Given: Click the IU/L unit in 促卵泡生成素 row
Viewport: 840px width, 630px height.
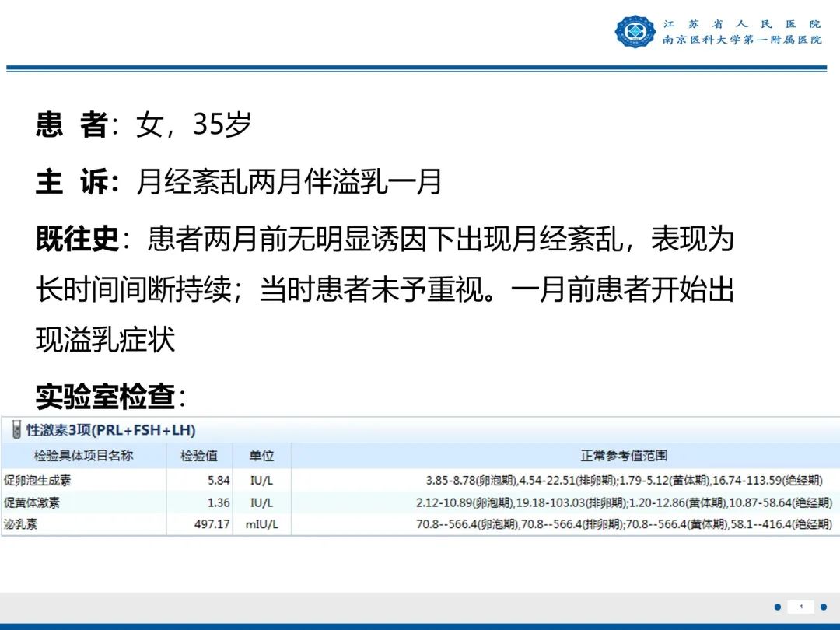Looking at the screenshot, I should coord(262,481).
